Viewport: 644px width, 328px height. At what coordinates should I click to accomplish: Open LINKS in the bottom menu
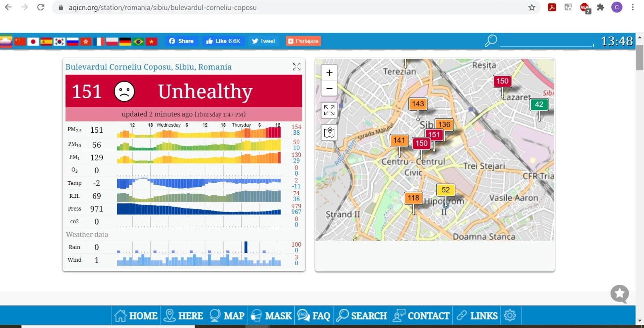pos(477,315)
